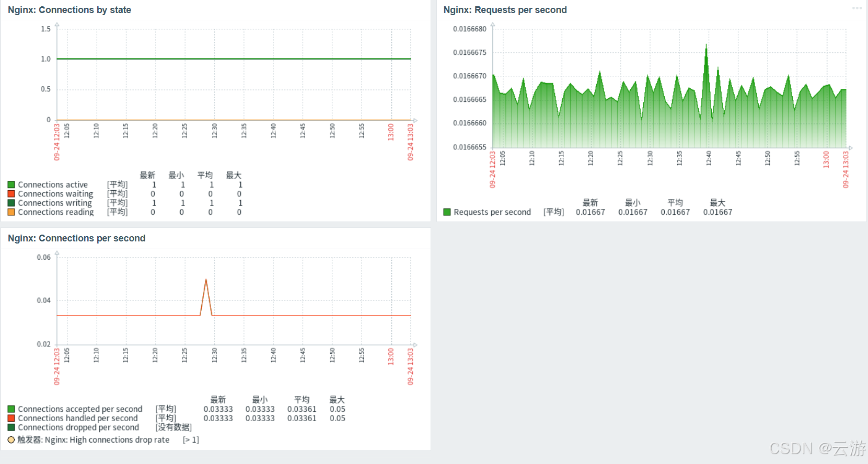Select the 'Connections active' legend label
The image size is (868, 464).
click(53, 184)
